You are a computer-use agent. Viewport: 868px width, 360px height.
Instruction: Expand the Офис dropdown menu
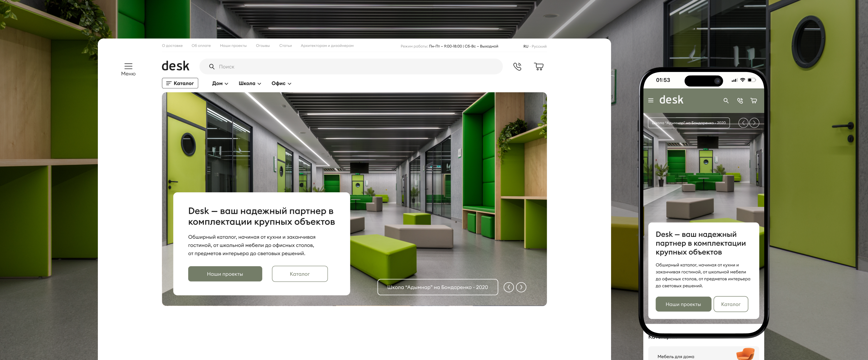coord(281,83)
